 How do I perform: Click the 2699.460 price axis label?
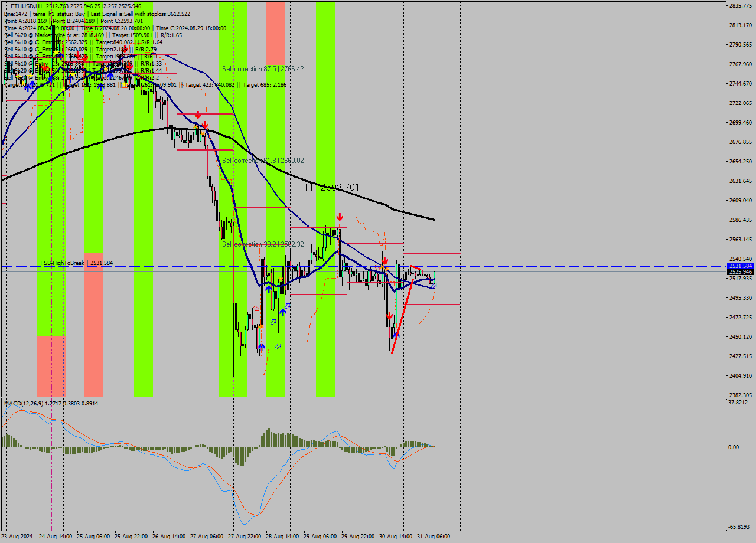741,122
